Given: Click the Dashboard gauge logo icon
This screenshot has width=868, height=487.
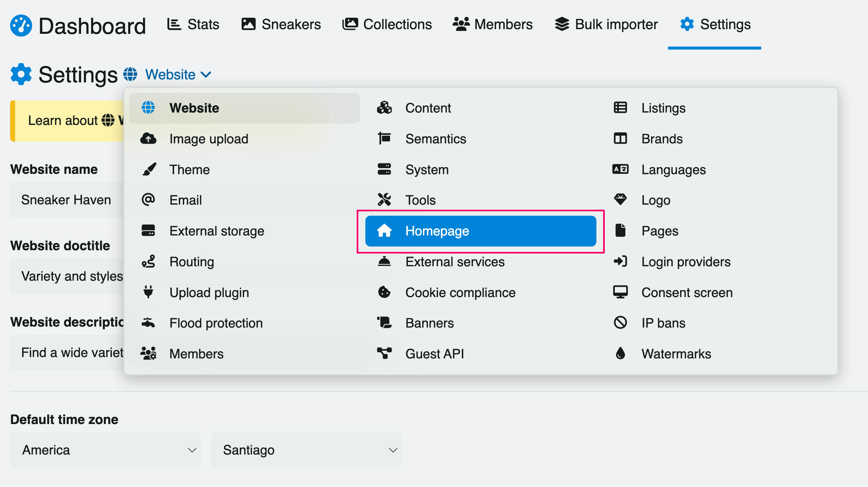Looking at the screenshot, I should tap(21, 25).
